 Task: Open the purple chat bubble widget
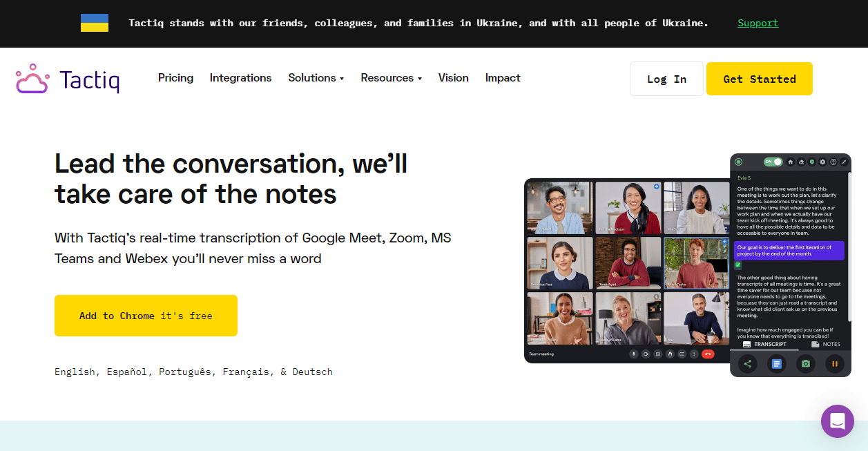point(838,421)
